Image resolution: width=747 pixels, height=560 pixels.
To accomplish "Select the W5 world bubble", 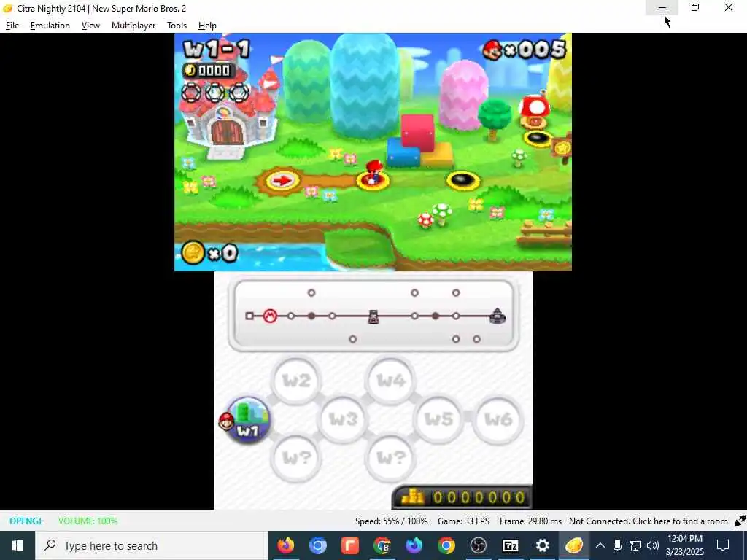I will pyautogui.click(x=438, y=419).
